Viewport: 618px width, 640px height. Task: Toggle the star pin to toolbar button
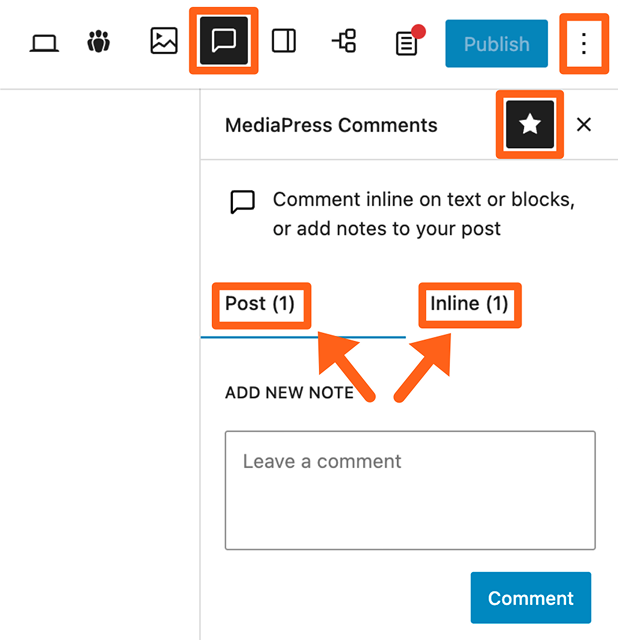point(530,124)
